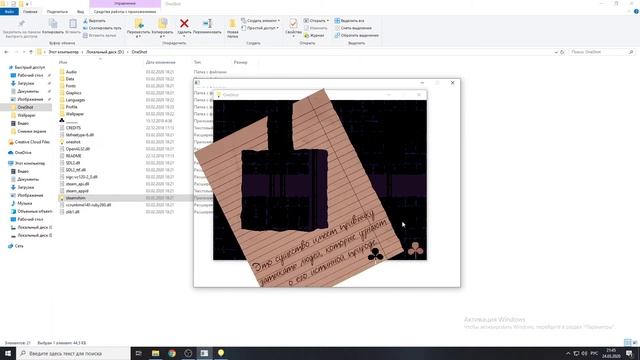Click History (Журнал) in the Open group
The image size is (640, 360).
coord(314,36)
